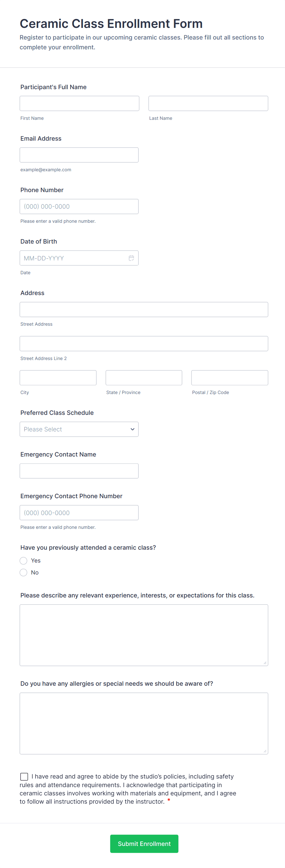Click the Submit Enrollment button
The image size is (285, 868).
click(144, 844)
